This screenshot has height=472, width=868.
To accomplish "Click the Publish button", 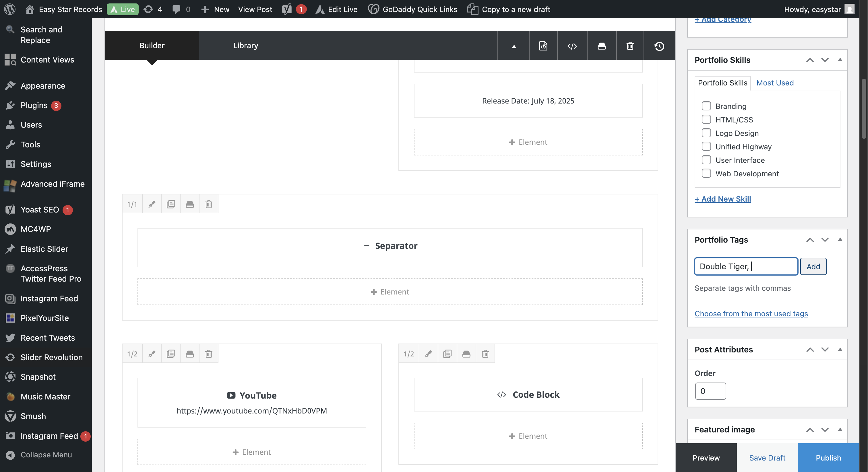I will [828, 458].
